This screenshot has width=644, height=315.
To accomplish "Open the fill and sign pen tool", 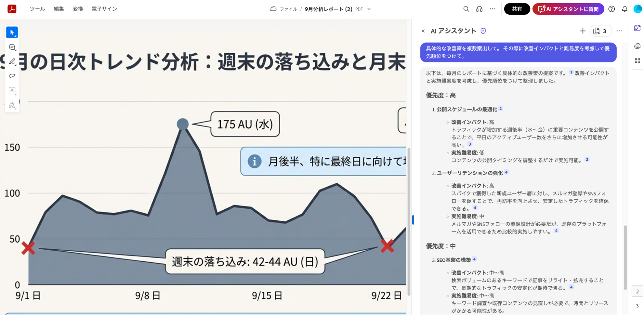I will [12, 105].
